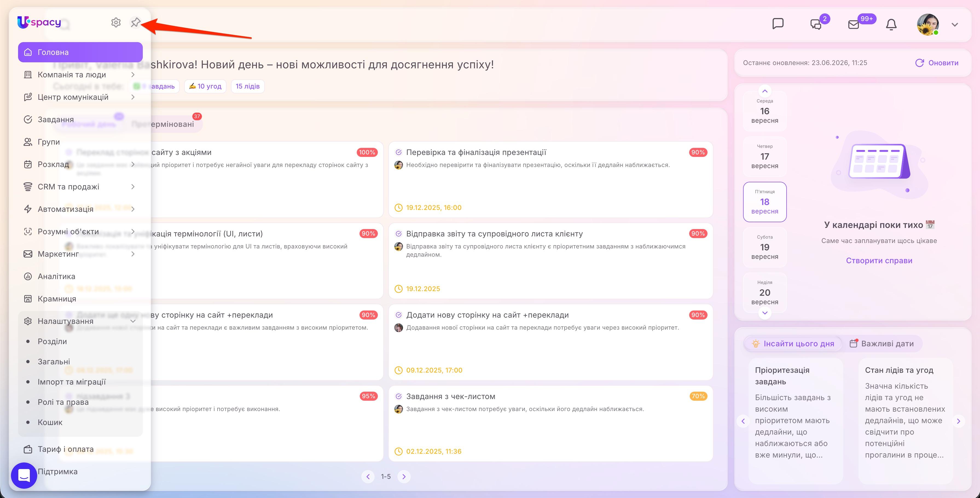
Task: Show the previous insight card with the left arrow
Action: tap(743, 421)
